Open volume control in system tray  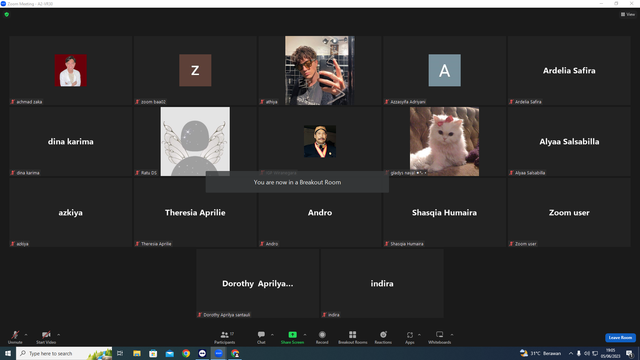(x=587, y=353)
